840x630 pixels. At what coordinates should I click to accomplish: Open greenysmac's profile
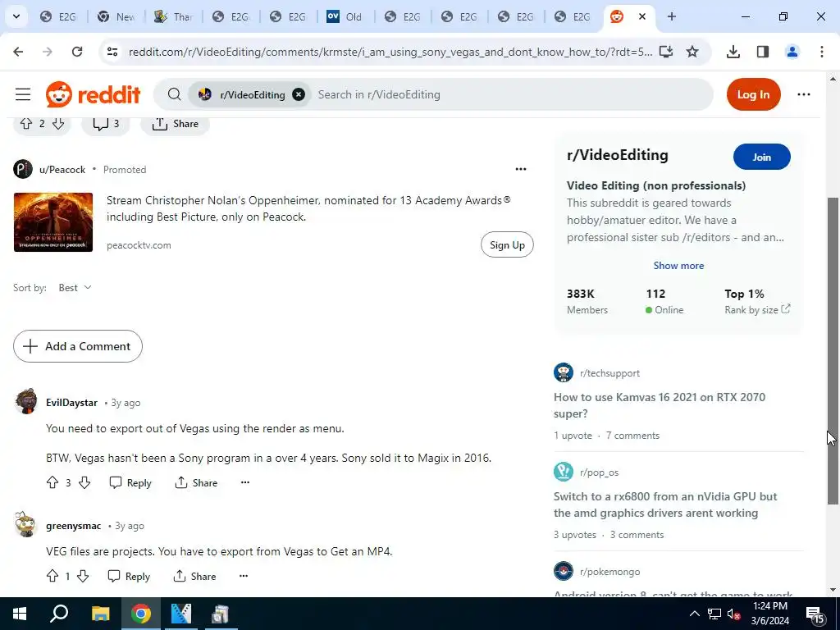(73, 526)
